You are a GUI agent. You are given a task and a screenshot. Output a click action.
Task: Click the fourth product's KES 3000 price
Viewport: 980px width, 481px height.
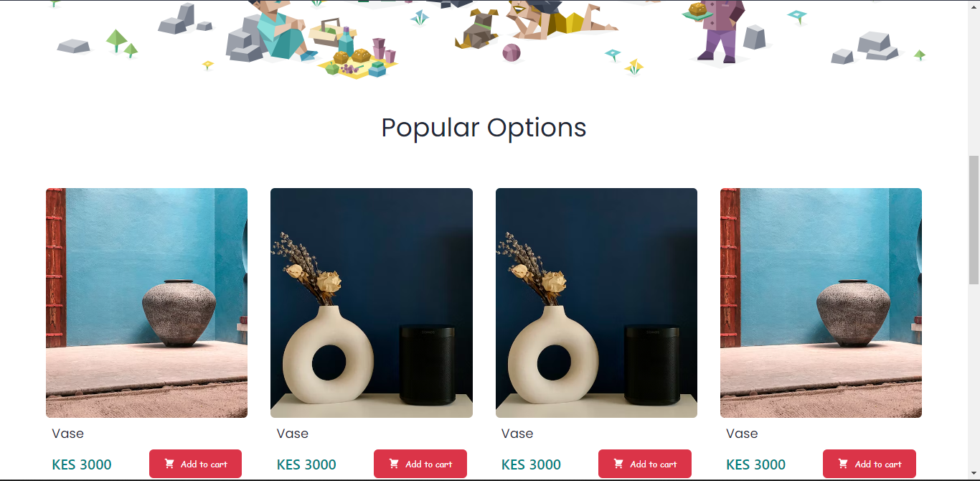coord(756,464)
